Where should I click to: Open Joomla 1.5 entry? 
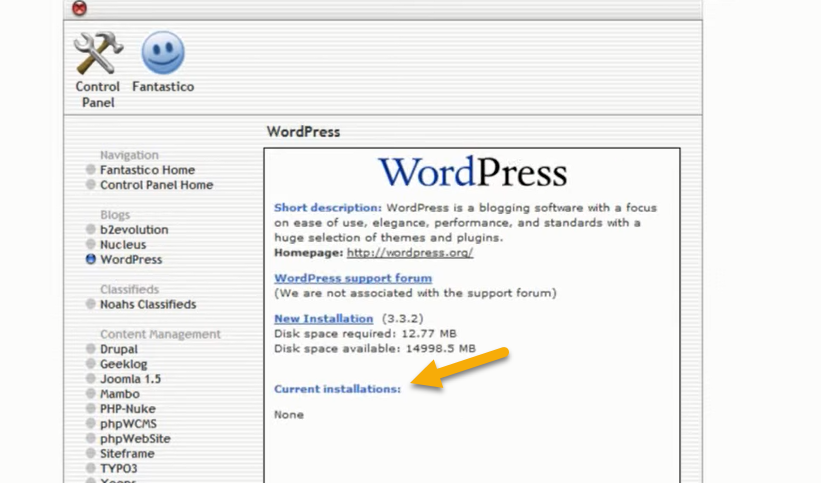click(x=130, y=379)
